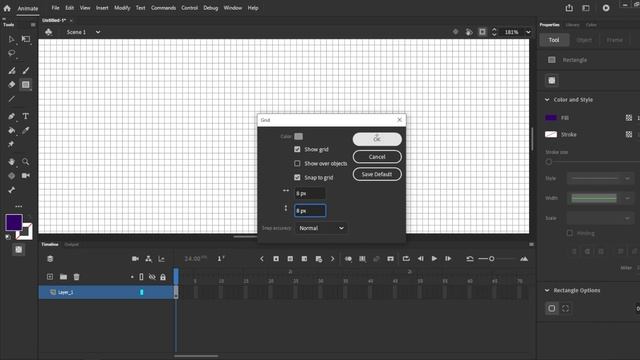Toggle hide all layers icon
This screenshot has width=640, height=360.
152,277
